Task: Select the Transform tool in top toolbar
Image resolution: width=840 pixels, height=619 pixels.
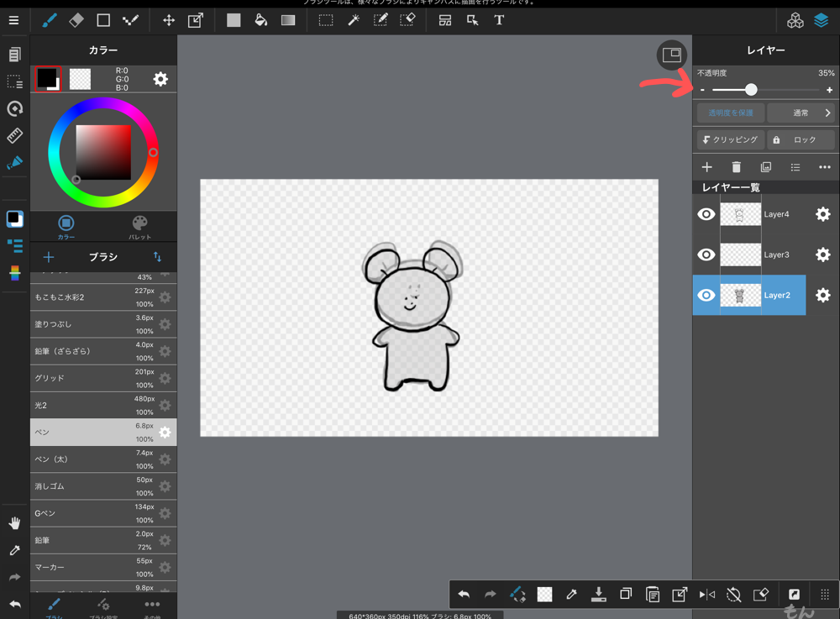Action: click(196, 20)
